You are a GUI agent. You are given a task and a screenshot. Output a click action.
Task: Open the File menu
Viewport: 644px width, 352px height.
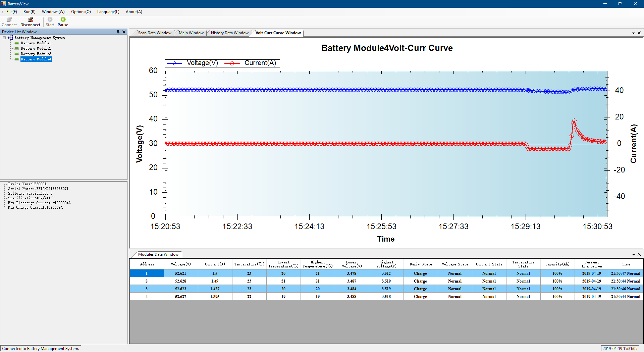coord(11,12)
